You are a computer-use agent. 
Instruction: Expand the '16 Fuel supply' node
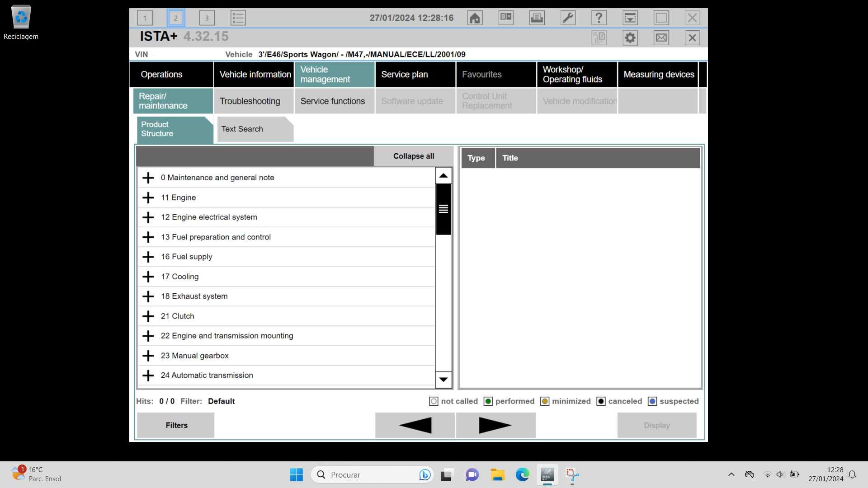(148, 257)
